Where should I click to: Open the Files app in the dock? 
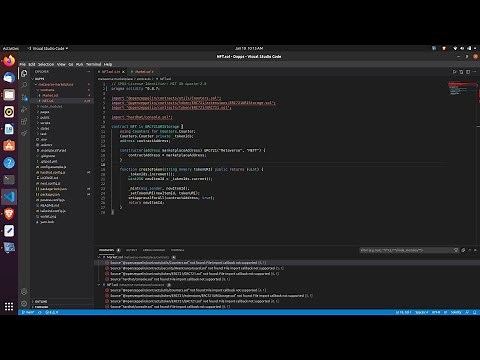point(9,95)
